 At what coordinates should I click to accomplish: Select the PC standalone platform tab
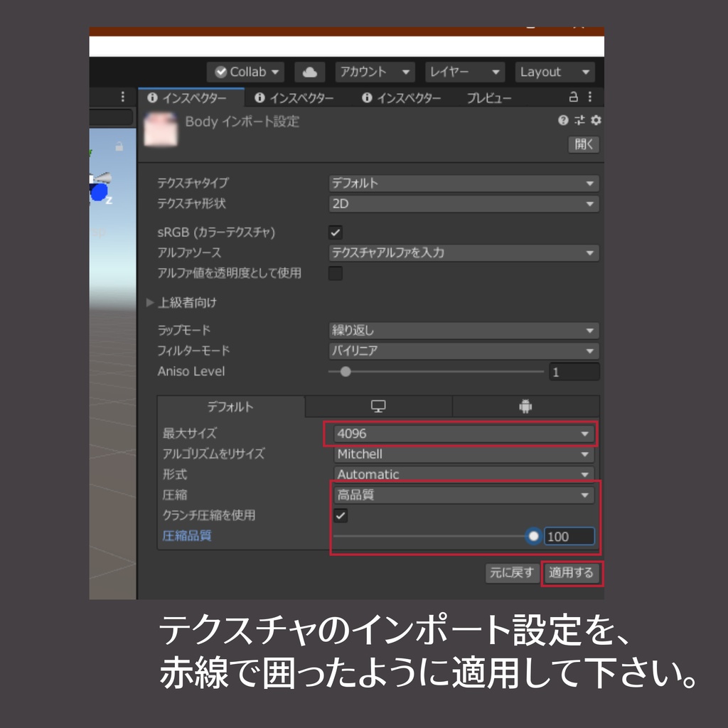point(378,406)
